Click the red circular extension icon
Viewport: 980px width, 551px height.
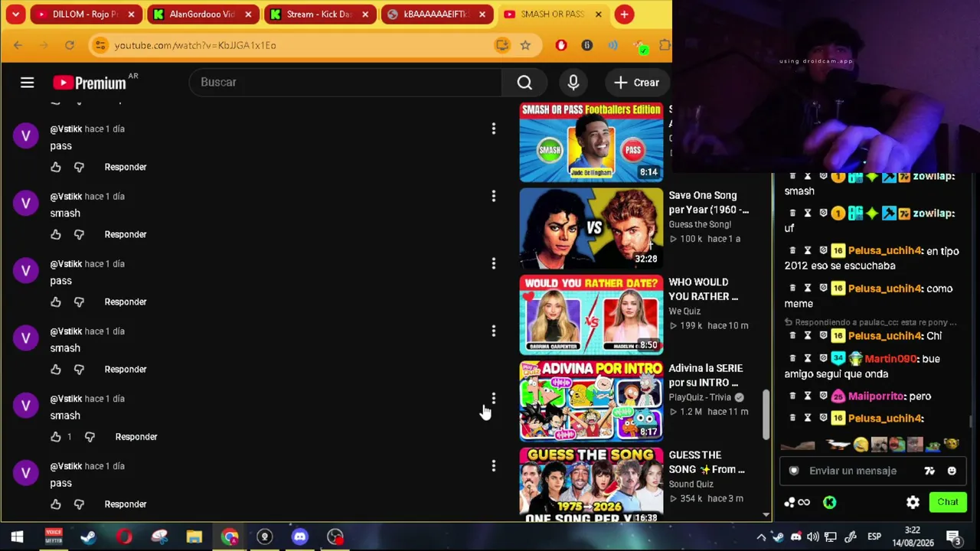(561, 45)
